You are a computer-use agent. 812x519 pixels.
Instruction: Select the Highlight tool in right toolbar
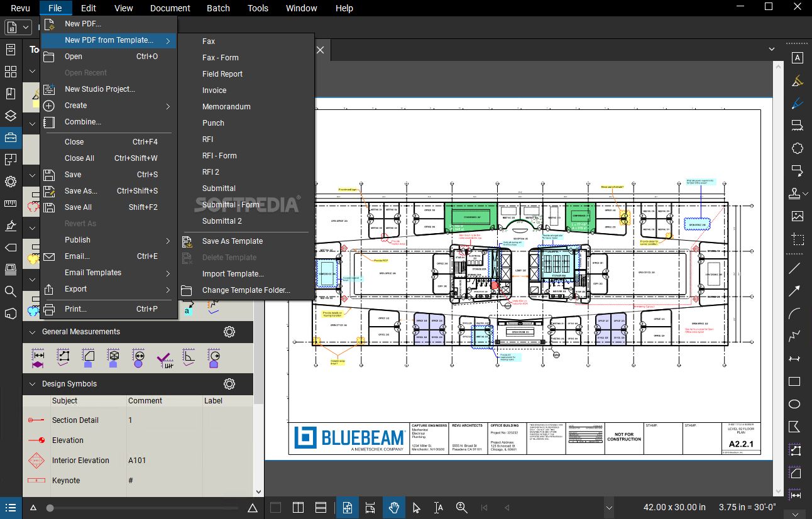[x=797, y=80]
